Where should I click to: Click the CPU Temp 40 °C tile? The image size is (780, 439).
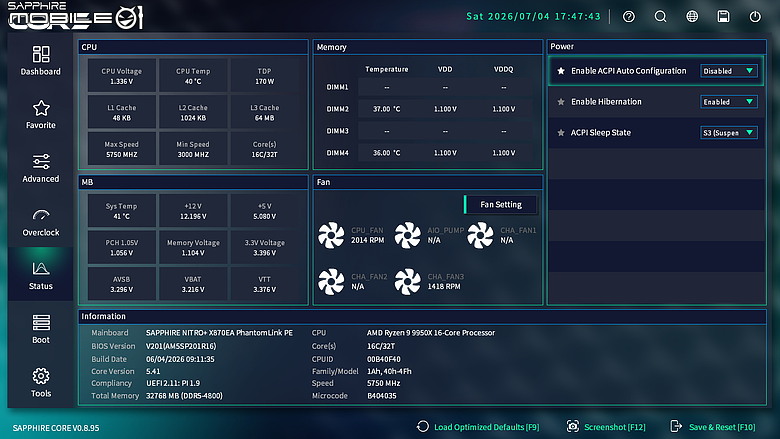(193, 76)
